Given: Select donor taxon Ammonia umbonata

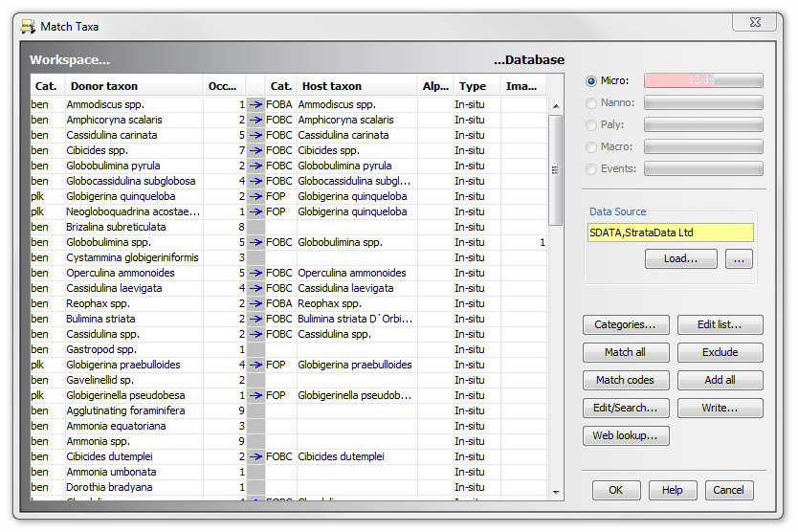Looking at the screenshot, I should pyautogui.click(x=111, y=472).
